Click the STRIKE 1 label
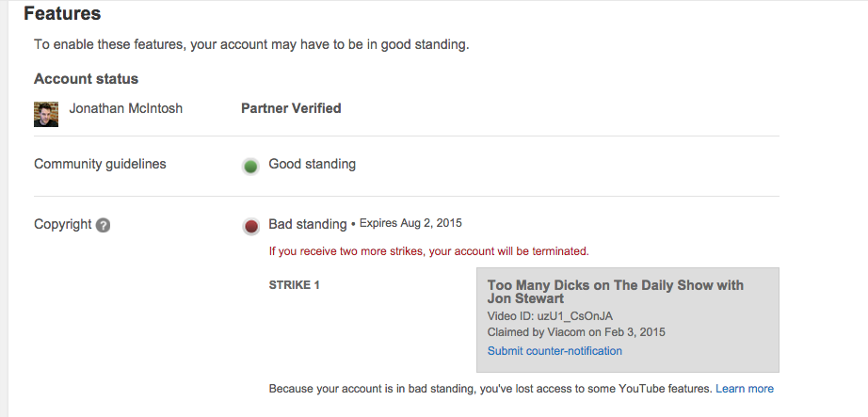This screenshot has width=868, height=417. pos(295,285)
